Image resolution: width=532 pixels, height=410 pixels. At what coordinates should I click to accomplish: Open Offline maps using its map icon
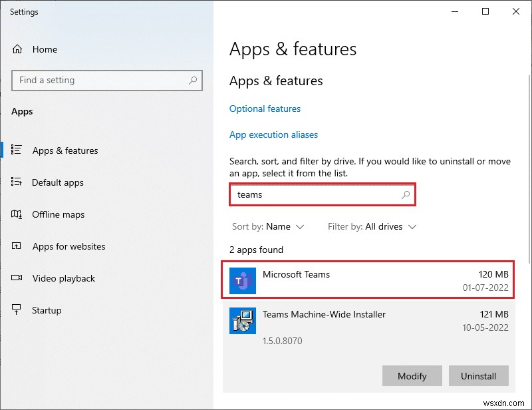click(17, 214)
